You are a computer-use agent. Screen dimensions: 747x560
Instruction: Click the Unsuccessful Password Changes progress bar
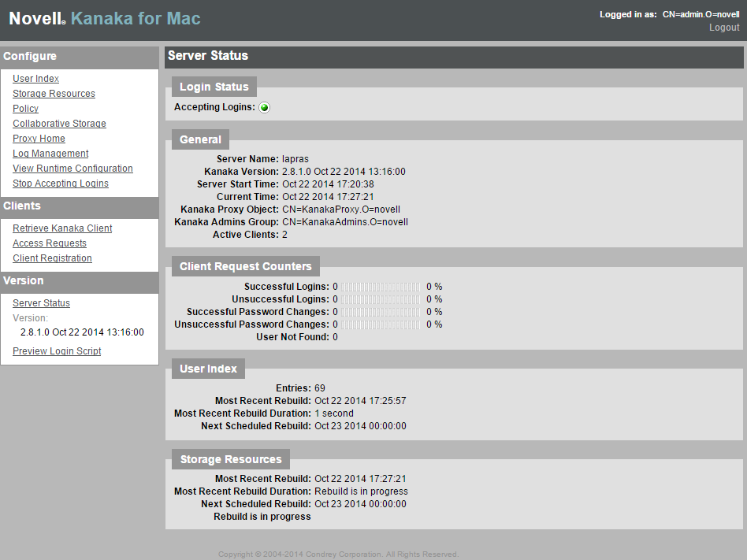pyautogui.click(x=381, y=325)
